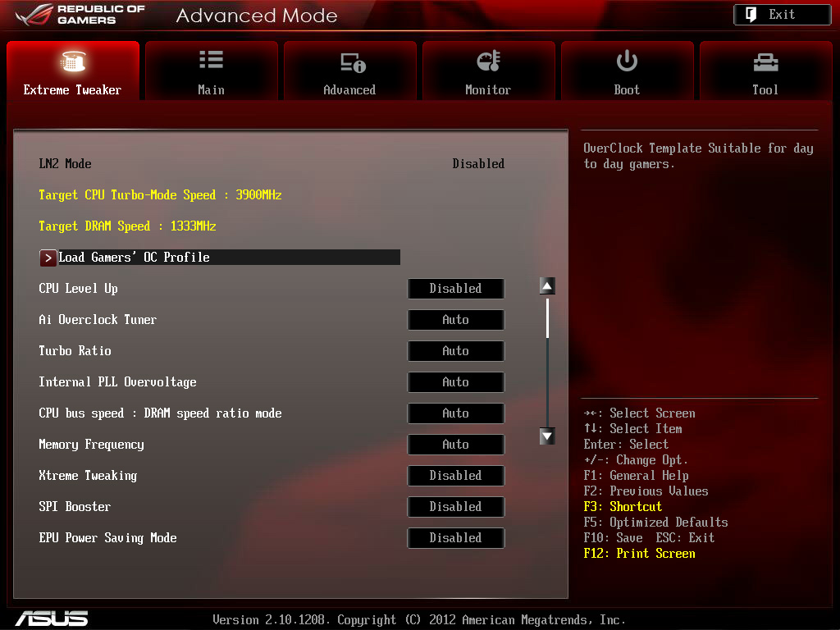Toggle SPI Booster Disabled value
Image resolution: width=840 pixels, height=630 pixels.
456,507
